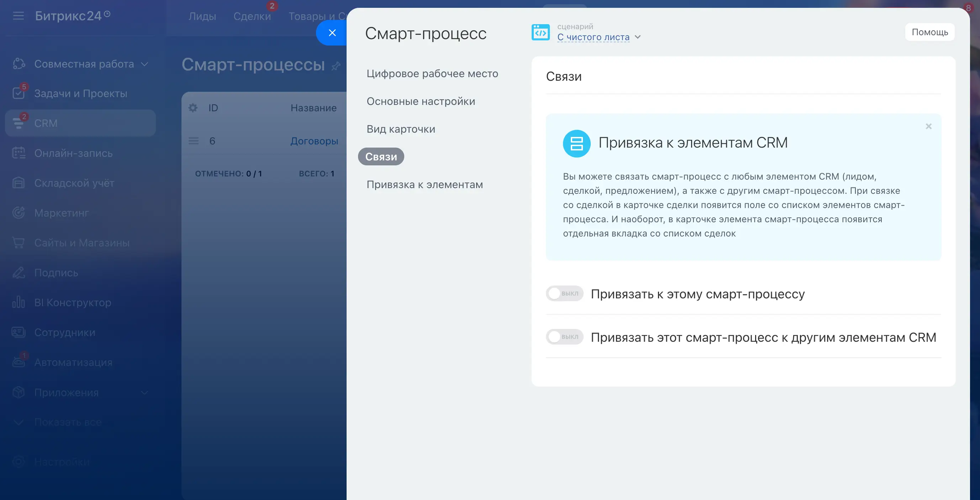Open the С чистого листа scenario dropdown
This screenshot has height=500, width=980.
point(599,37)
